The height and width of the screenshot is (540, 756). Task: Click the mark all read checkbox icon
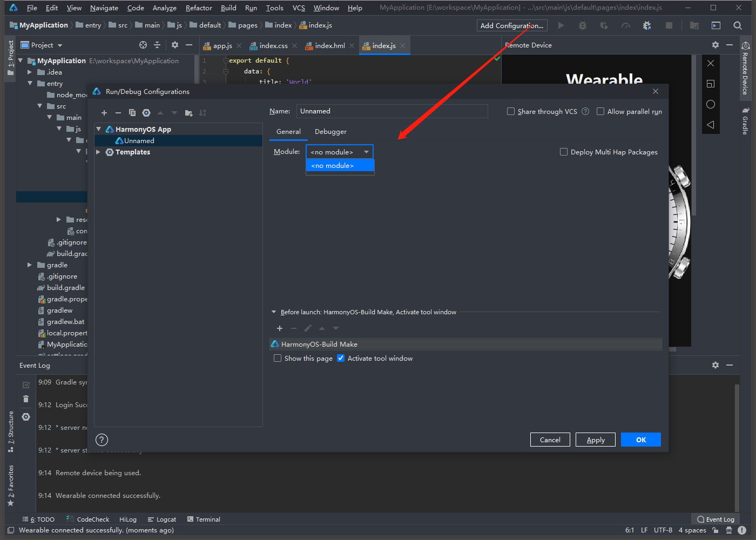point(26,385)
